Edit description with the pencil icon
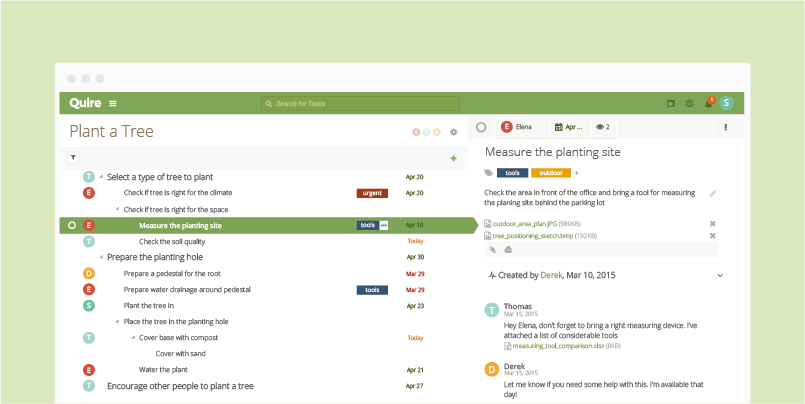 click(x=713, y=194)
